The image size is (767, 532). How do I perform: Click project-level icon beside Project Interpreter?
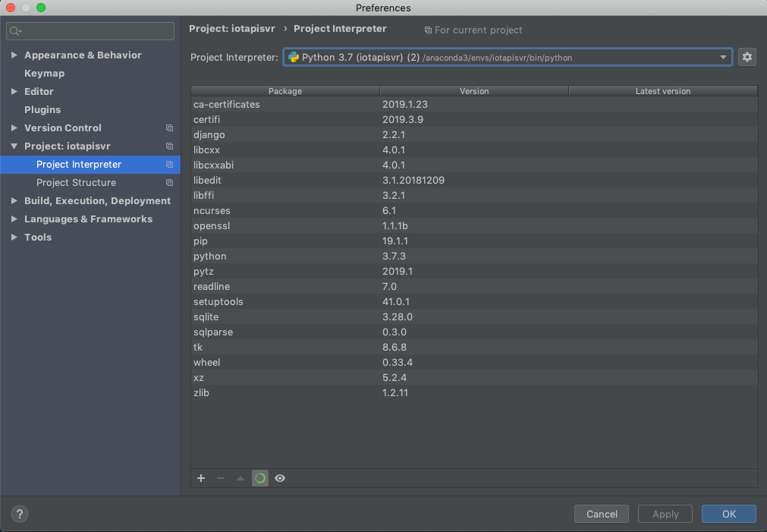(169, 165)
